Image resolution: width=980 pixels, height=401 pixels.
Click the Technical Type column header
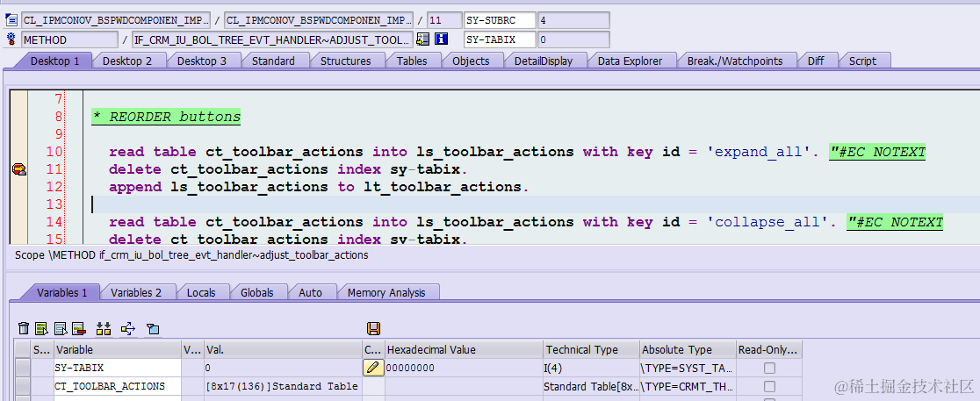point(591,350)
